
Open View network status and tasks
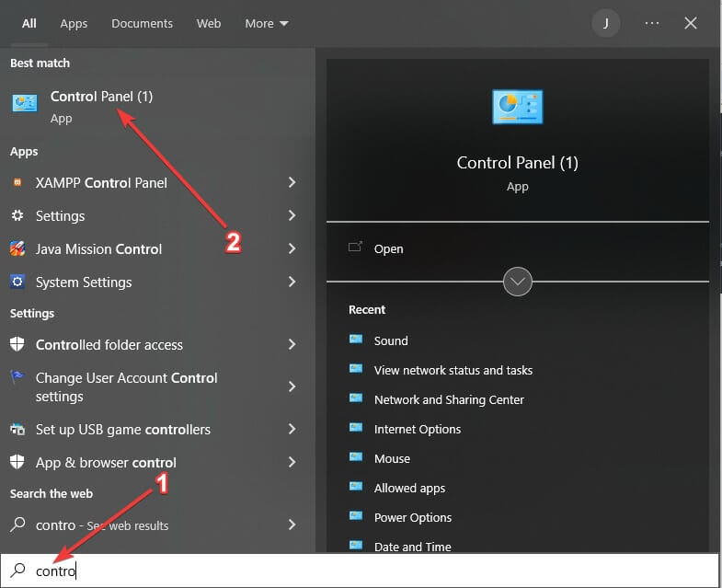tap(453, 371)
